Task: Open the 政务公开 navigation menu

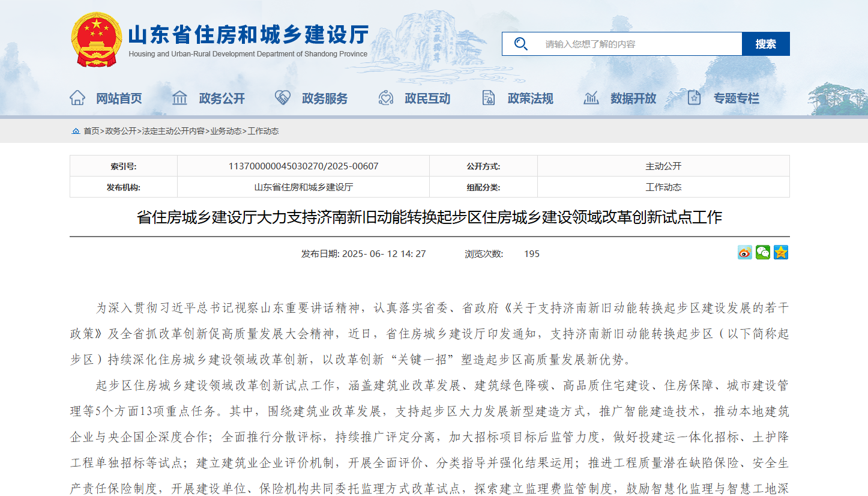Action: point(222,98)
